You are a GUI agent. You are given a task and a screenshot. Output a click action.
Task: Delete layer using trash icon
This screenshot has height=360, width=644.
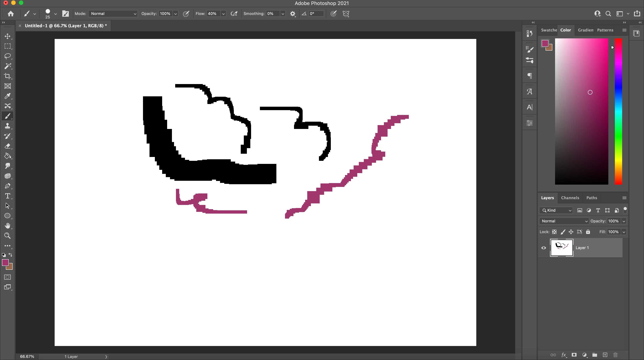615,355
